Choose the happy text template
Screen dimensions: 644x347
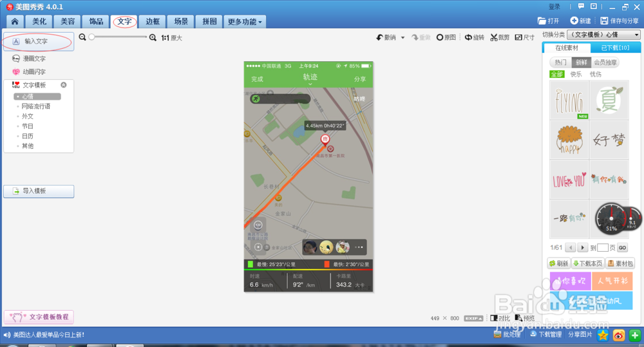coord(569,140)
